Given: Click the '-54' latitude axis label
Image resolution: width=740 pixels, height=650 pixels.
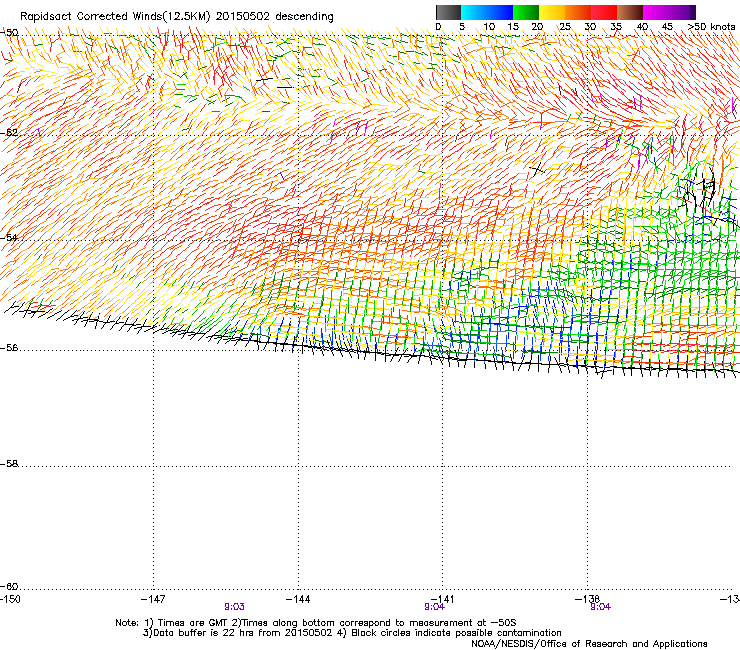Looking at the screenshot, I should pos(9,237).
